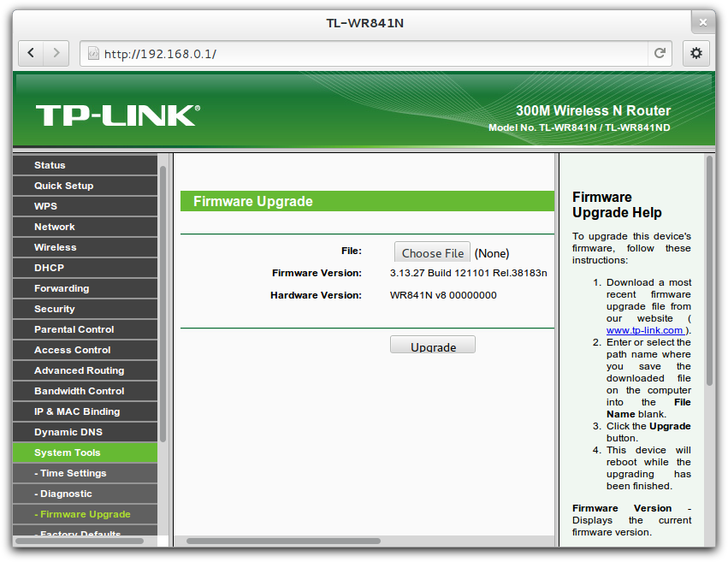
Task: Open Time Settings submenu item
Action: coord(85,473)
